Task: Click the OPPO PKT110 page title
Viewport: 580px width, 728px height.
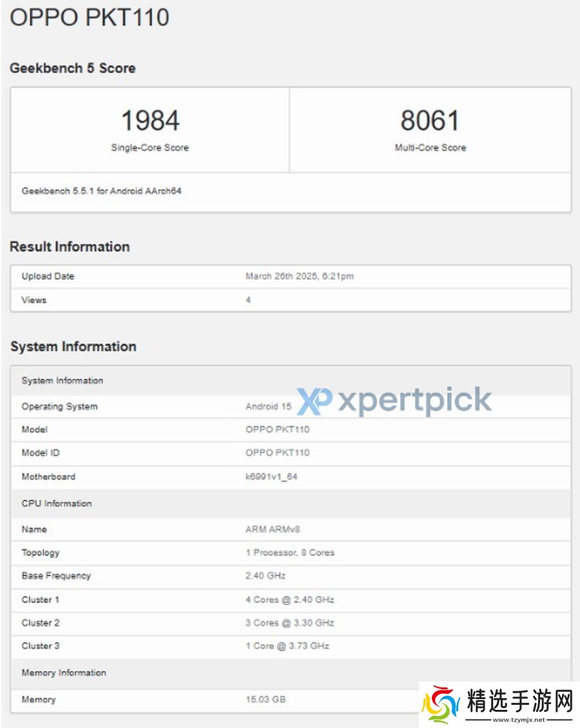Action: [x=90, y=17]
